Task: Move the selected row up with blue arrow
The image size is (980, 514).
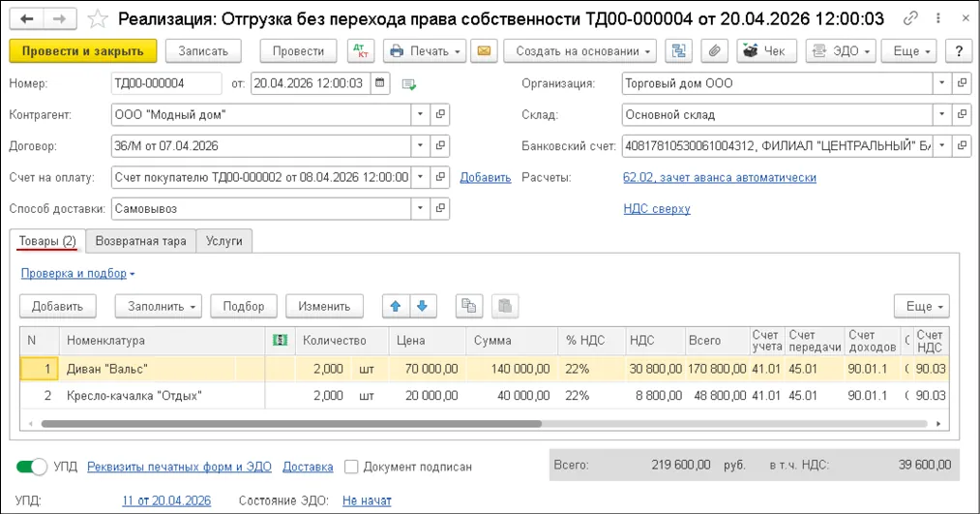Action: [396, 306]
